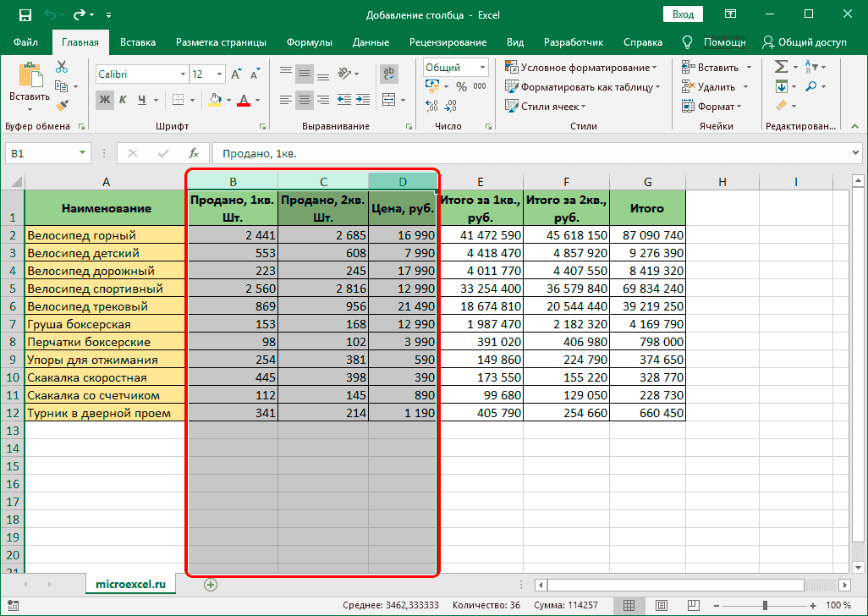Select the microexcel.ru sheet tab
This screenshot has height=616, width=868.
click(x=130, y=583)
